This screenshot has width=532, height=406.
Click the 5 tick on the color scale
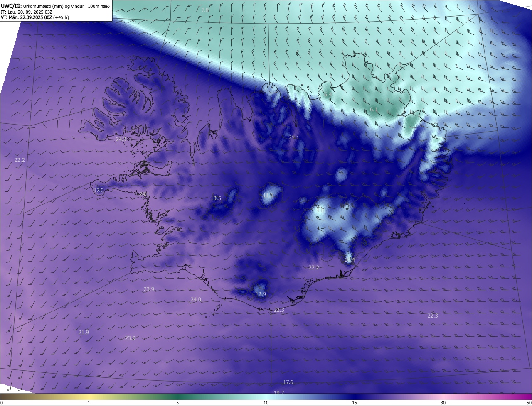[x=177, y=403]
